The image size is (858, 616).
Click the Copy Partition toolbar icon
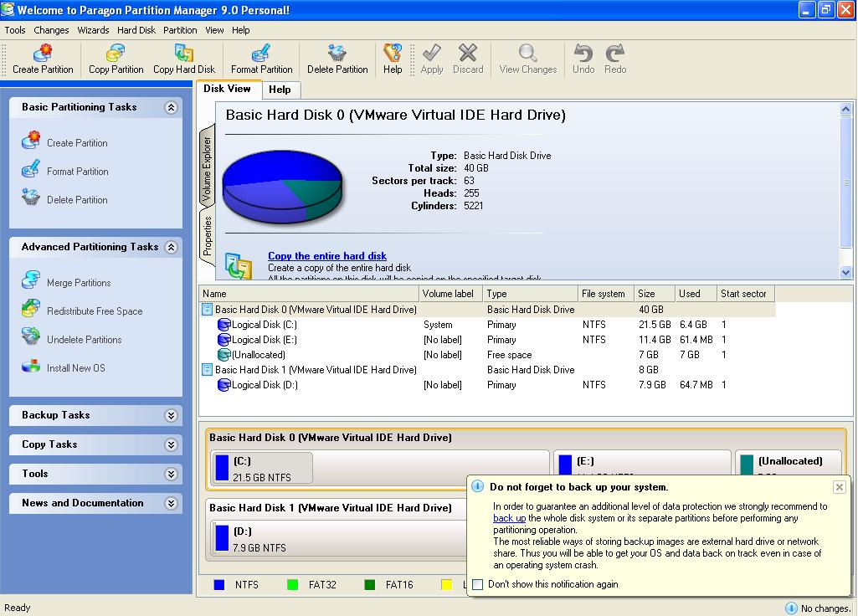pyautogui.click(x=116, y=53)
